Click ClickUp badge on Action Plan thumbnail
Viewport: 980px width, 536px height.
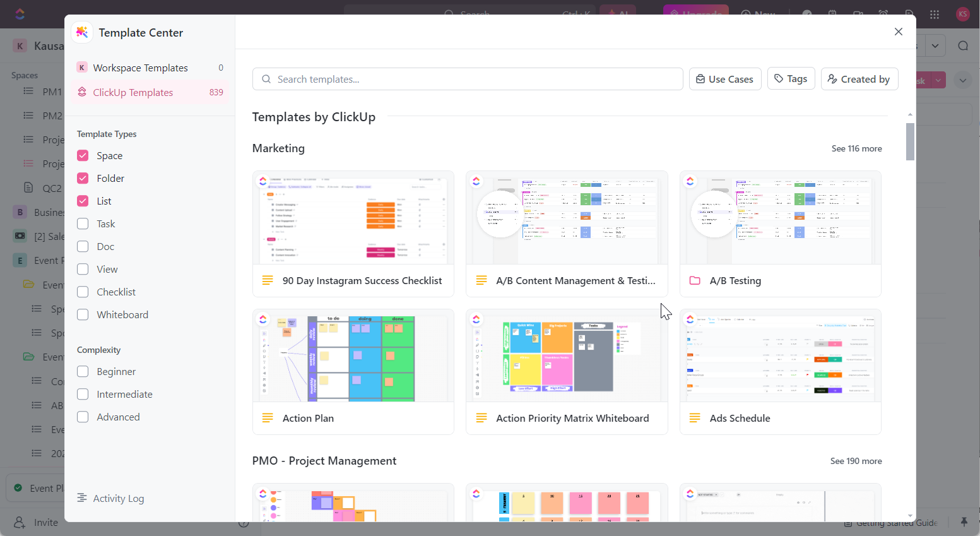(263, 319)
